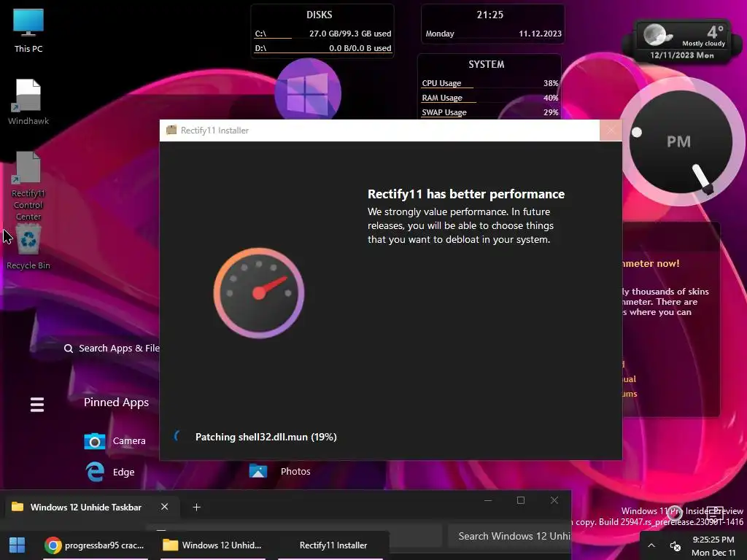Open the Windows Start button on the taskbar
Screen dimensions: 747x560
[x=18, y=545]
